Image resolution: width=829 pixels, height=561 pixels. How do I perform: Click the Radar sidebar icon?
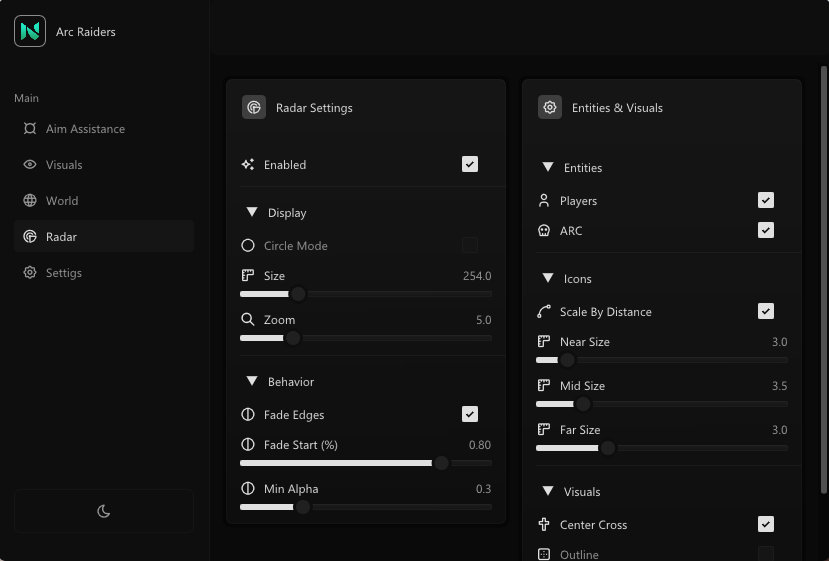(x=30, y=236)
